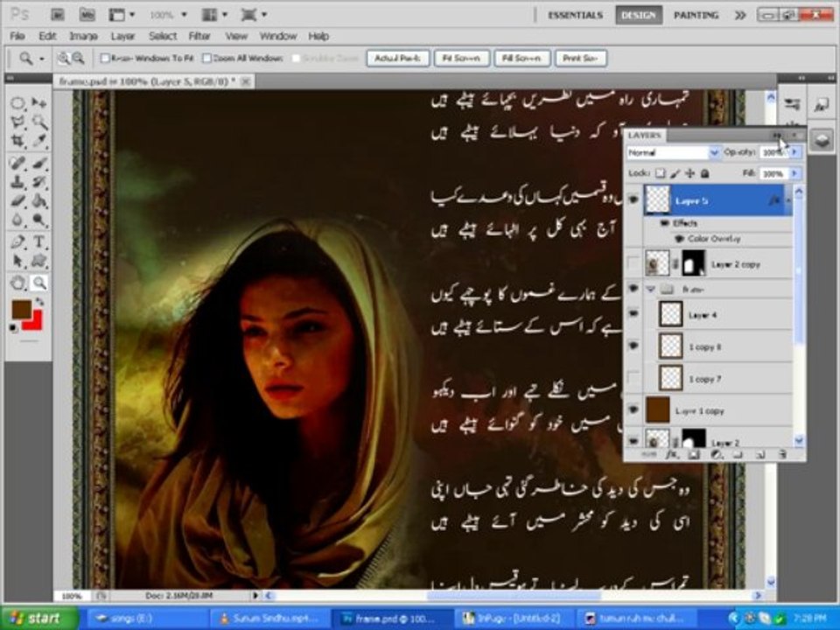Toggle Color Overlay effect visibility
Screen dimensions: 840x630
point(679,238)
